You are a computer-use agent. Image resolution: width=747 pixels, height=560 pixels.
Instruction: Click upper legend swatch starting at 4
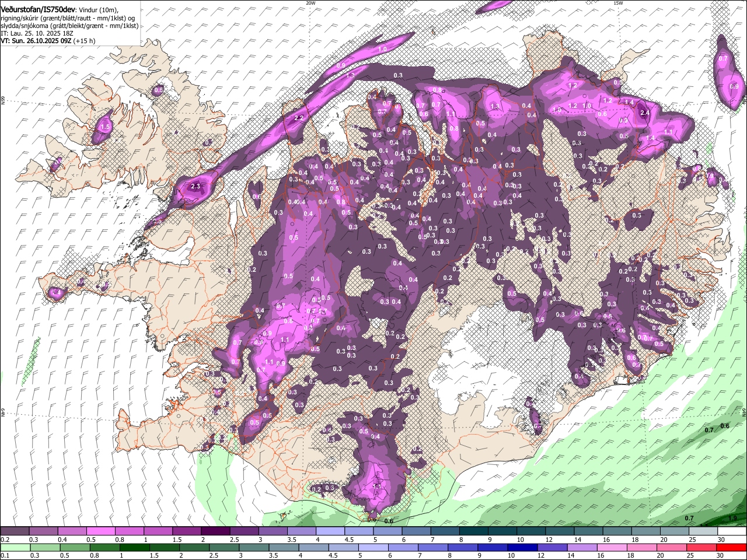330,531
